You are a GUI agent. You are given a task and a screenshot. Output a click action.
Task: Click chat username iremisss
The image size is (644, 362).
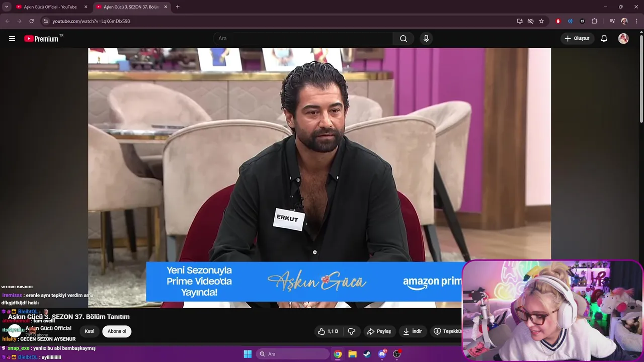click(12, 295)
